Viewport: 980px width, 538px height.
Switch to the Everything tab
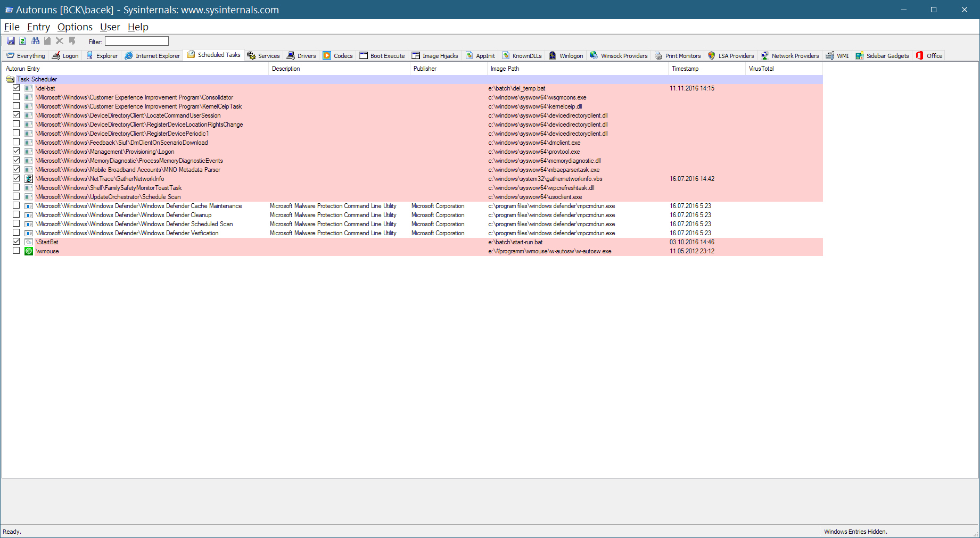(26, 56)
